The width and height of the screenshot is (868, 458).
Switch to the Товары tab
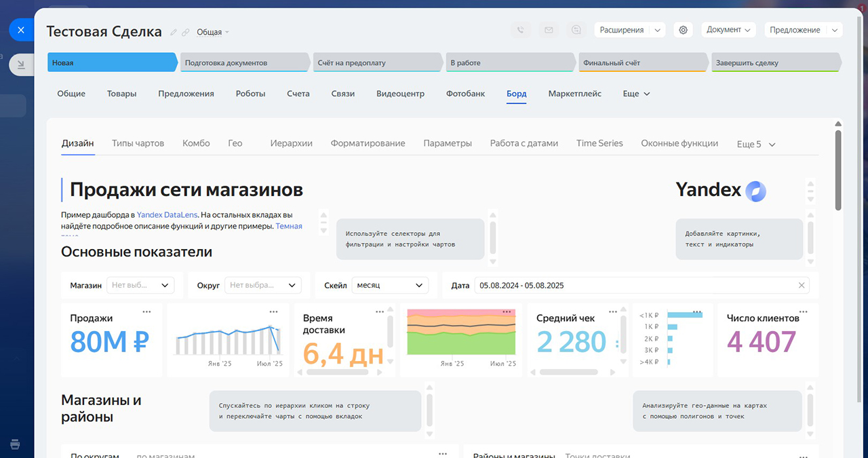[x=121, y=94]
